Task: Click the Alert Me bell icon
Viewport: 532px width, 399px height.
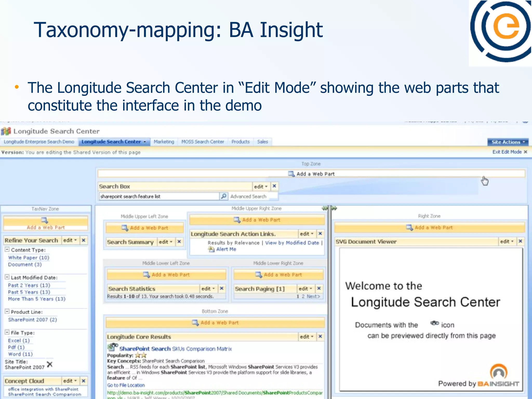Action: pyautogui.click(x=211, y=249)
